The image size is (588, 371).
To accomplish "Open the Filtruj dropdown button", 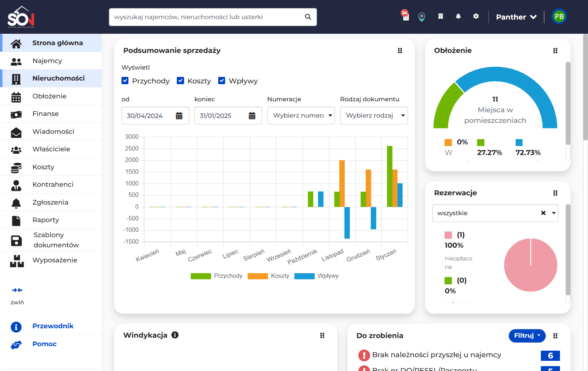I will (x=527, y=336).
